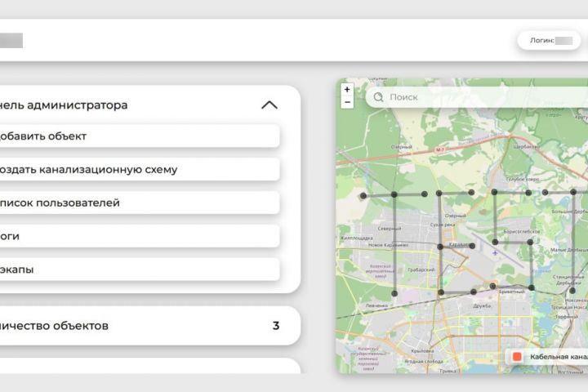Open the add object menu item

pos(139,136)
